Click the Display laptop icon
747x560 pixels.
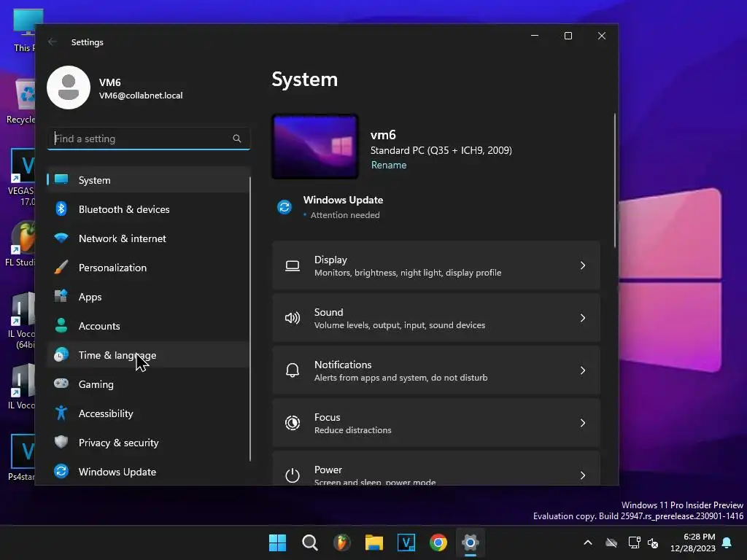(293, 265)
